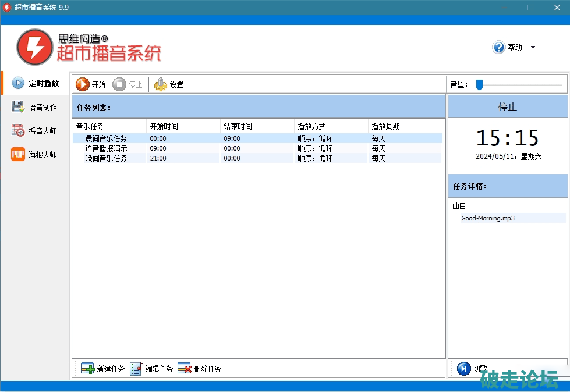Select the 语音播报演示 task row
This screenshot has height=392, width=570.
[106, 148]
